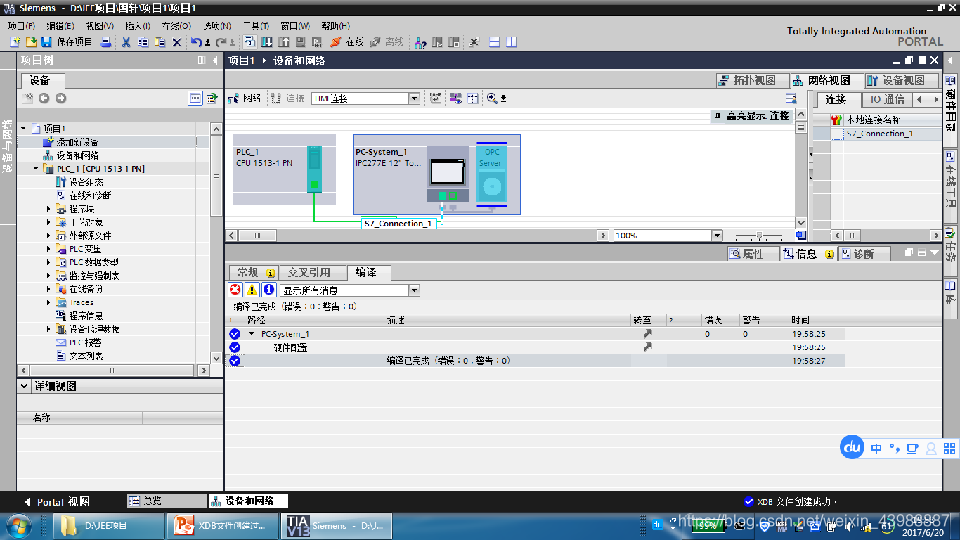This screenshot has width=960, height=540.
Task: Go online with 在线 button
Action: pos(347,42)
